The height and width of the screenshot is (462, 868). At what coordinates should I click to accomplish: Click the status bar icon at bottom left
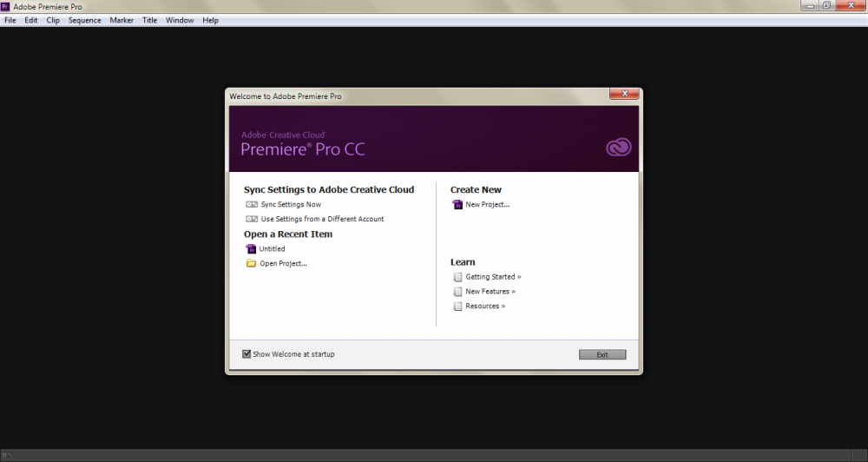(x=7, y=455)
